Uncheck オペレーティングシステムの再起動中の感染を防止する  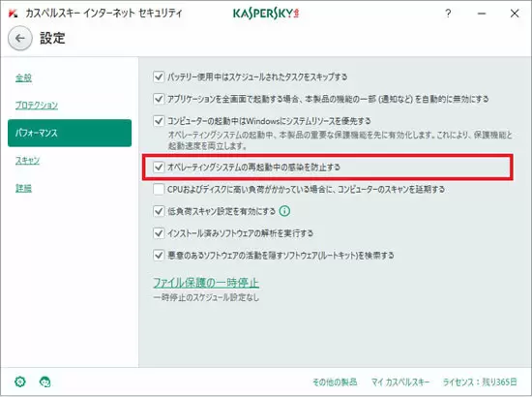tap(159, 168)
